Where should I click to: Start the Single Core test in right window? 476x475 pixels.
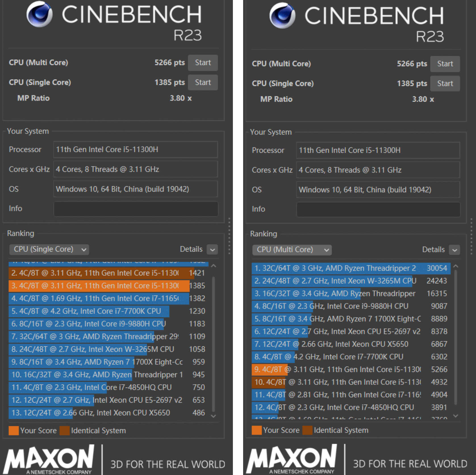tap(445, 83)
